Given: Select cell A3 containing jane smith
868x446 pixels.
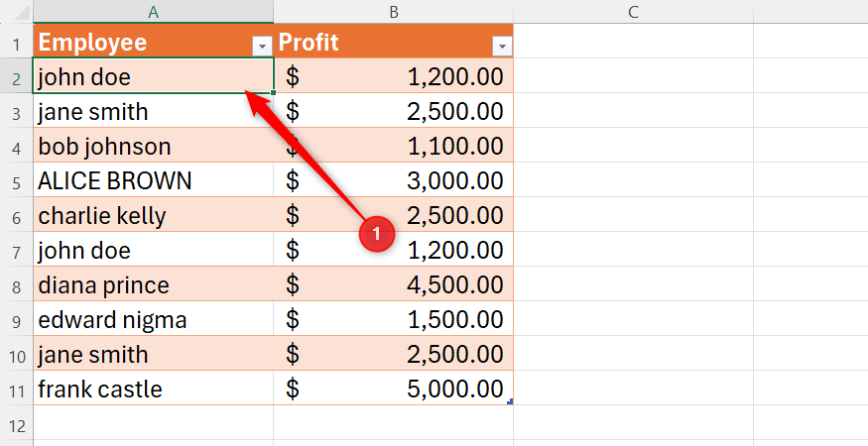Looking at the screenshot, I should 154,111.
